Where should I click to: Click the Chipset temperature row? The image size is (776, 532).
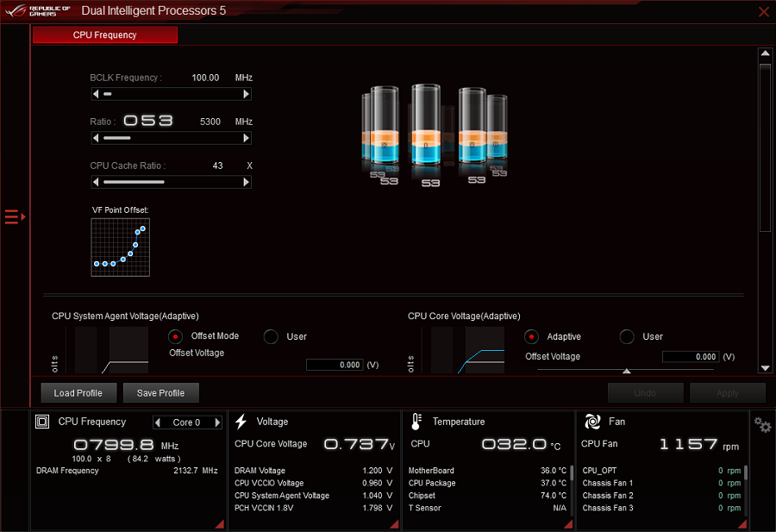(x=487, y=496)
